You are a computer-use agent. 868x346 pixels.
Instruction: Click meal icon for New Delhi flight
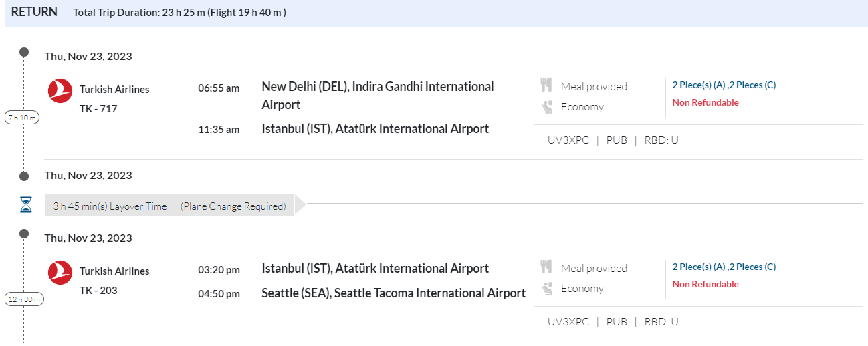(546, 85)
